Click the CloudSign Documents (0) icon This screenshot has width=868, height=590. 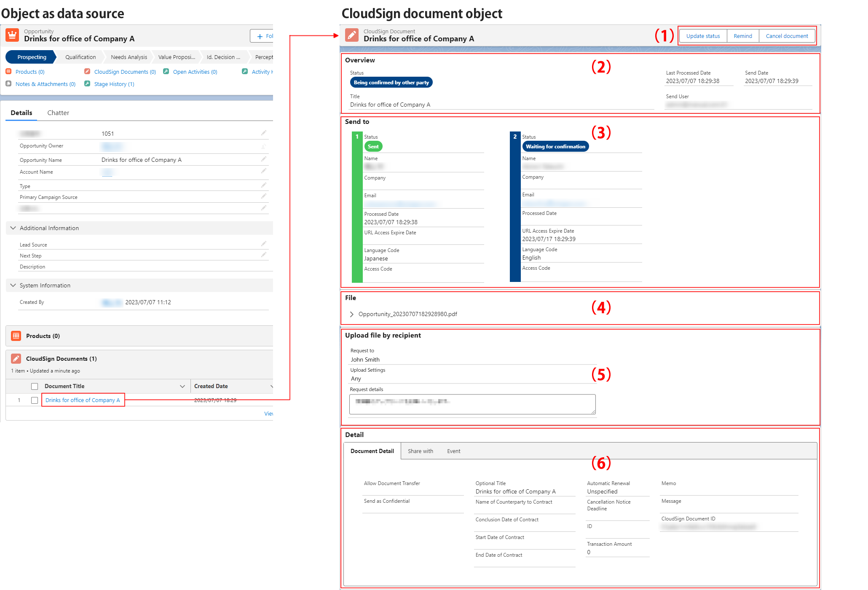point(87,71)
